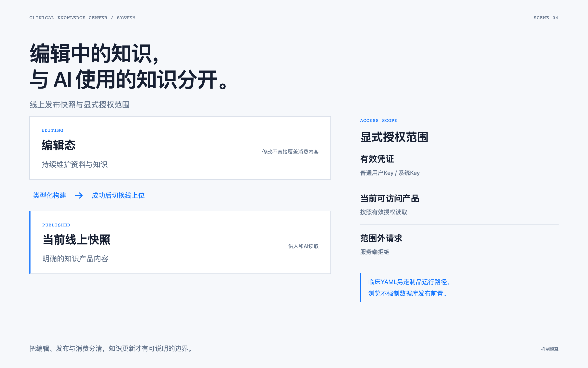Click the ACCESS SCOPE label
Viewport: 588px width, 368px height.
coord(379,120)
